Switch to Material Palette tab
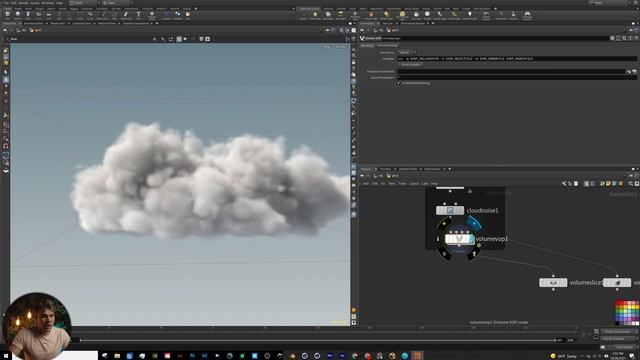Image resolution: width=640 pixels, height=360 pixels. coord(408,169)
